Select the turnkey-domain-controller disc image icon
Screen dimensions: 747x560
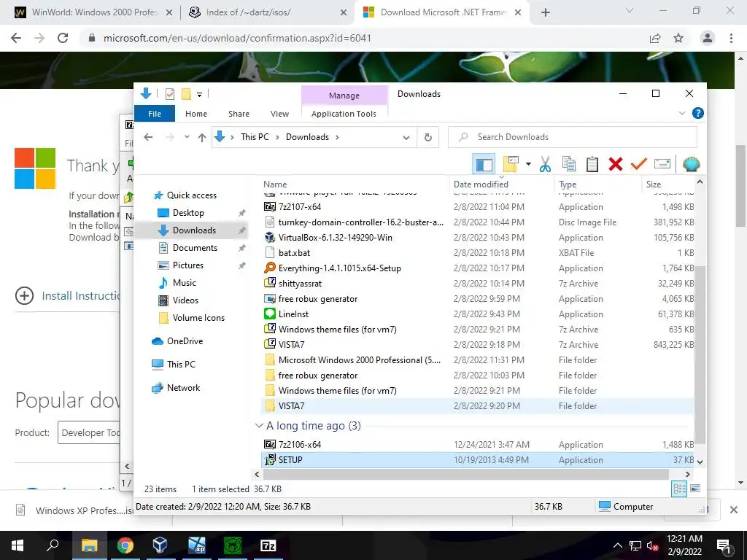pos(270,222)
